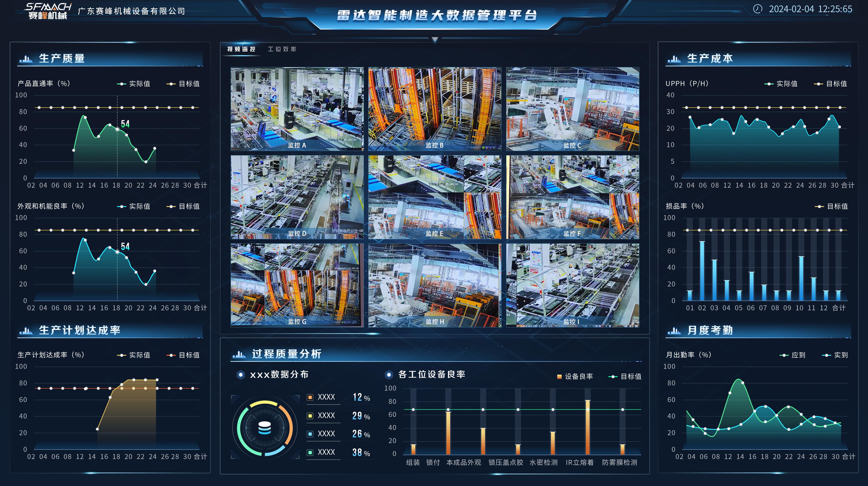
Task: Click the hexagon icon beside 各工位设备良率
Action: 389,375
